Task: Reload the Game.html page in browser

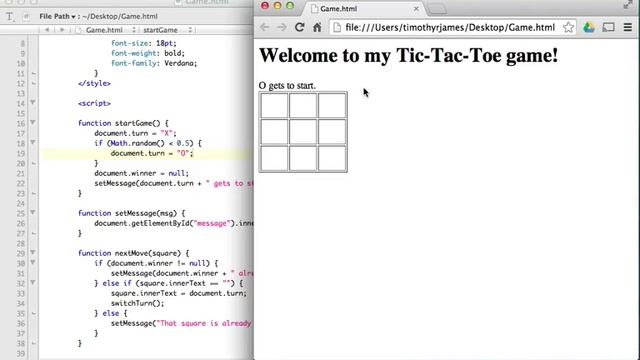Action: [300, 27]
